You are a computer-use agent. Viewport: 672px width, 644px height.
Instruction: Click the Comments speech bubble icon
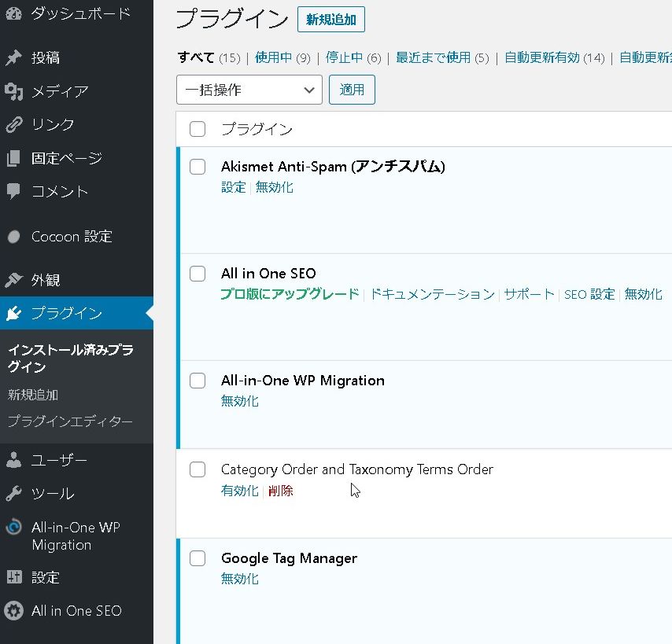(x=13, y=191)
